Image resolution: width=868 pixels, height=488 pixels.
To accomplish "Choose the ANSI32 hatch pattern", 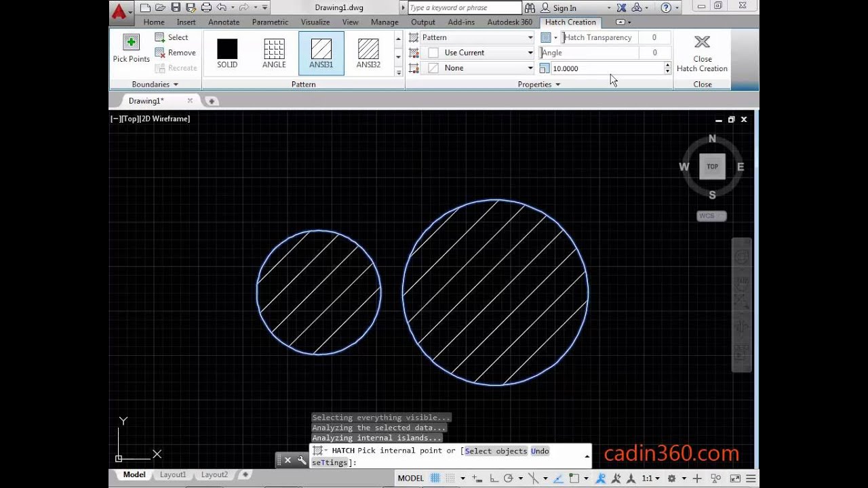I will [368, 53].
